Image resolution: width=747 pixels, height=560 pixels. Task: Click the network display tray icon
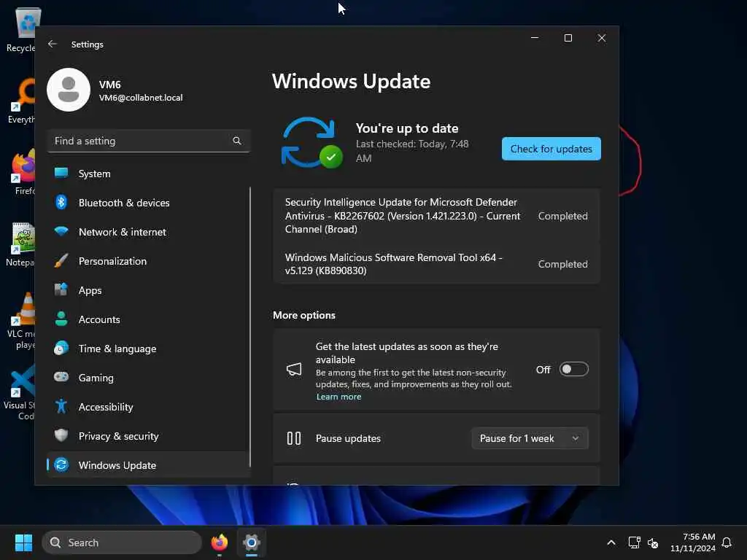point(635,542)
